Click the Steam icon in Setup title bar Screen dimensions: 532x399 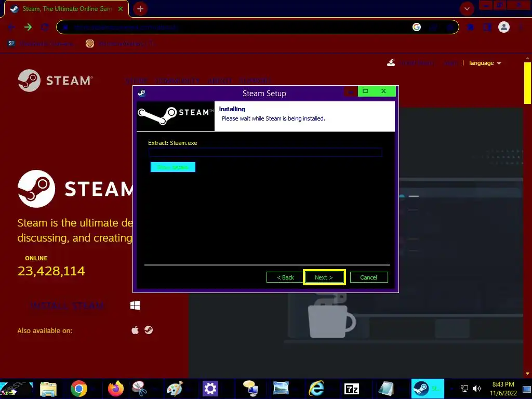tap(142, 93)
